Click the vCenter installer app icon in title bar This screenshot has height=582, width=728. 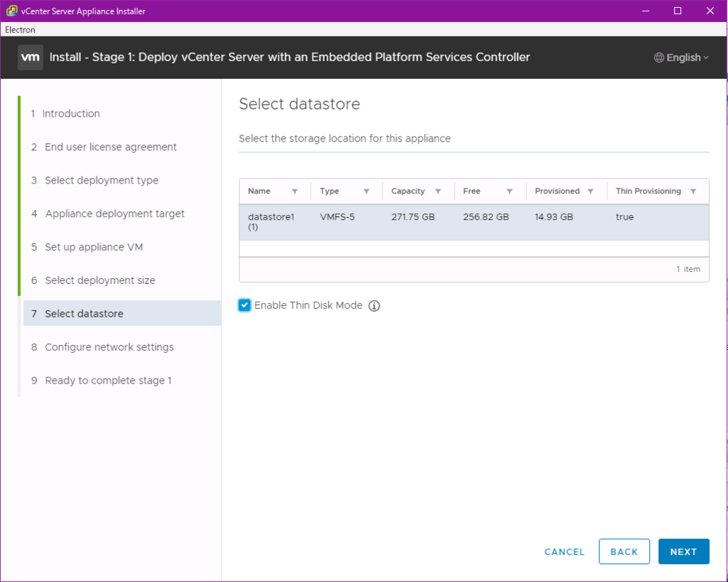(12, 11)
